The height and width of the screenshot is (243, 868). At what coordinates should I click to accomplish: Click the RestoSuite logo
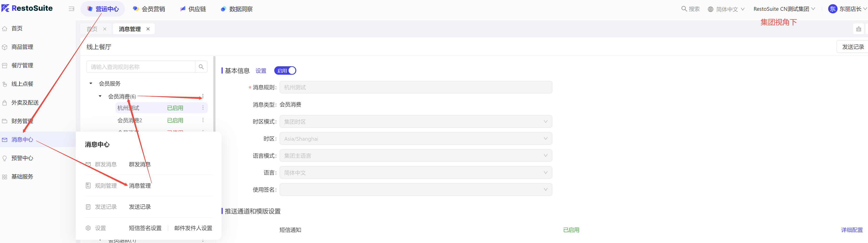pyautogui.click(x=27, y=8)
